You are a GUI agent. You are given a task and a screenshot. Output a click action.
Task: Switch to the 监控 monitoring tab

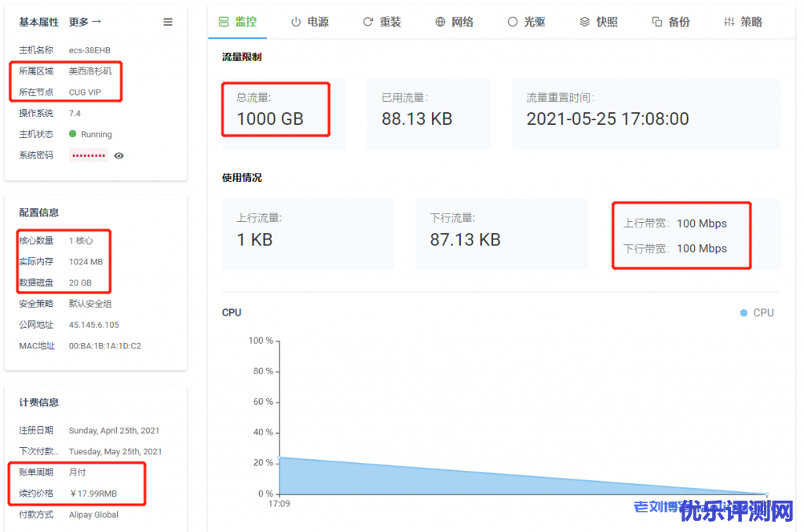(237, 22)
